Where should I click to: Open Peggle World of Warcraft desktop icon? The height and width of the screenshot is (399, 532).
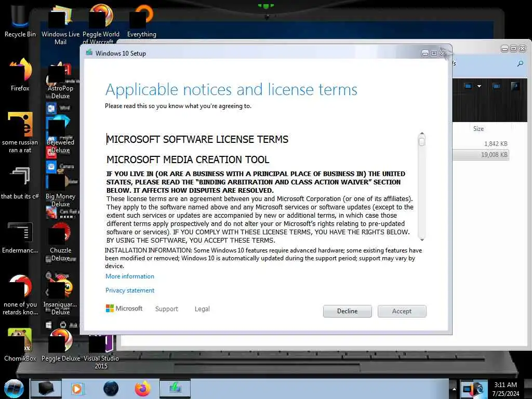[x=101, y=24]
